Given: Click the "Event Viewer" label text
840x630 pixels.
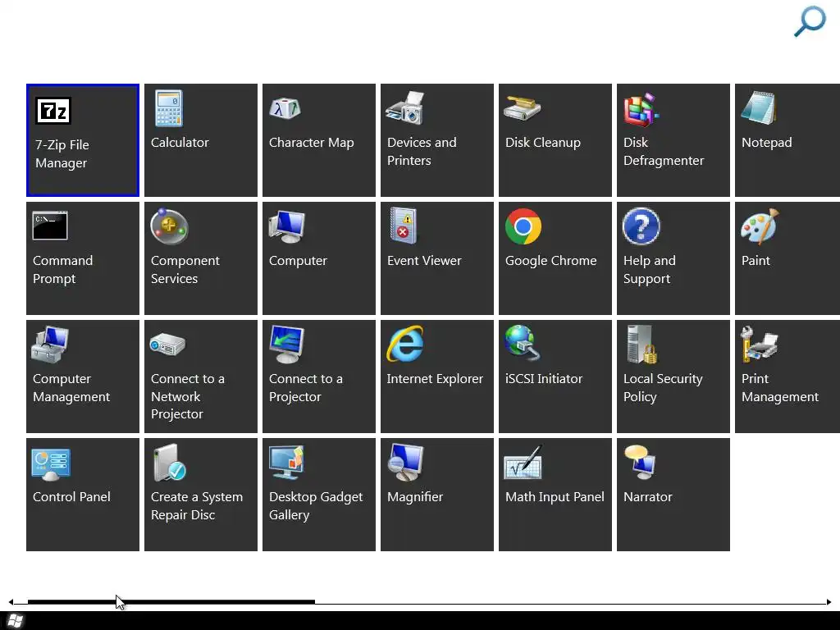Looking at the screenshot, I should [424, 261].
